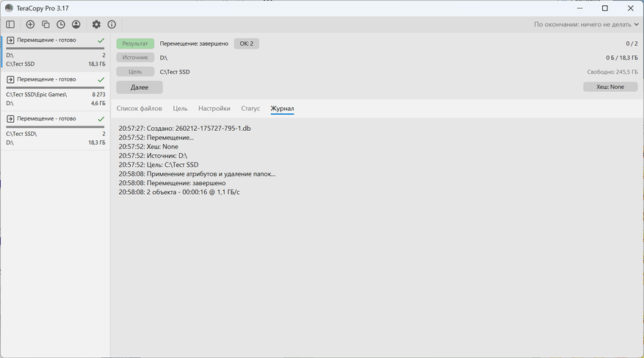Click progress bar of first task
Screen dimensions: 644x358
pos(56,48)
